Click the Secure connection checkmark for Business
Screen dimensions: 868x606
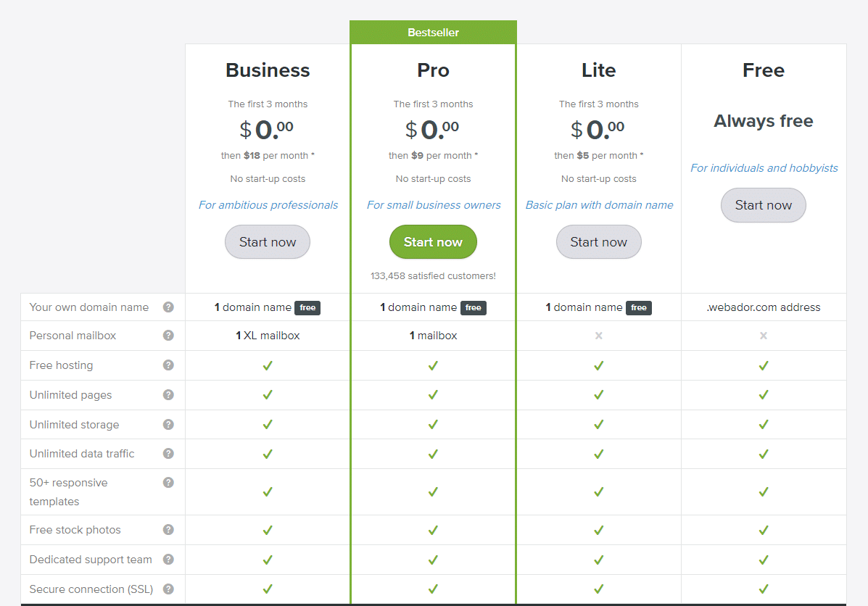pos(268,589)
